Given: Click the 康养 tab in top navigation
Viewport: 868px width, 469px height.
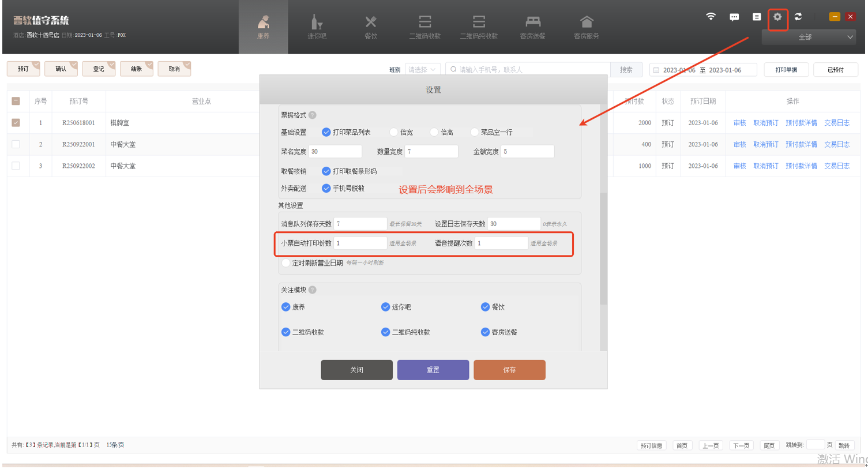Looking at the screenshot, I should click(x=263, y=27).
